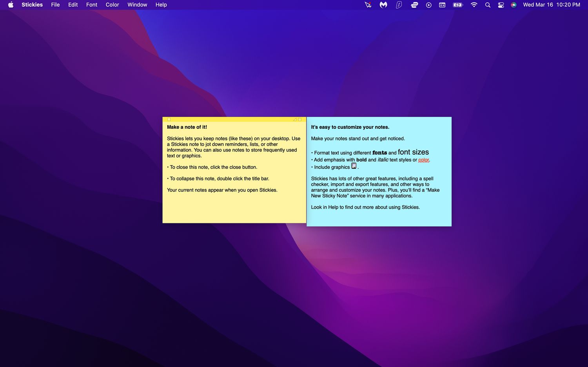The height and width of the screenshot is (367, 588).
Task: Launch Siri from the menu bar
Action: [514, 5]
